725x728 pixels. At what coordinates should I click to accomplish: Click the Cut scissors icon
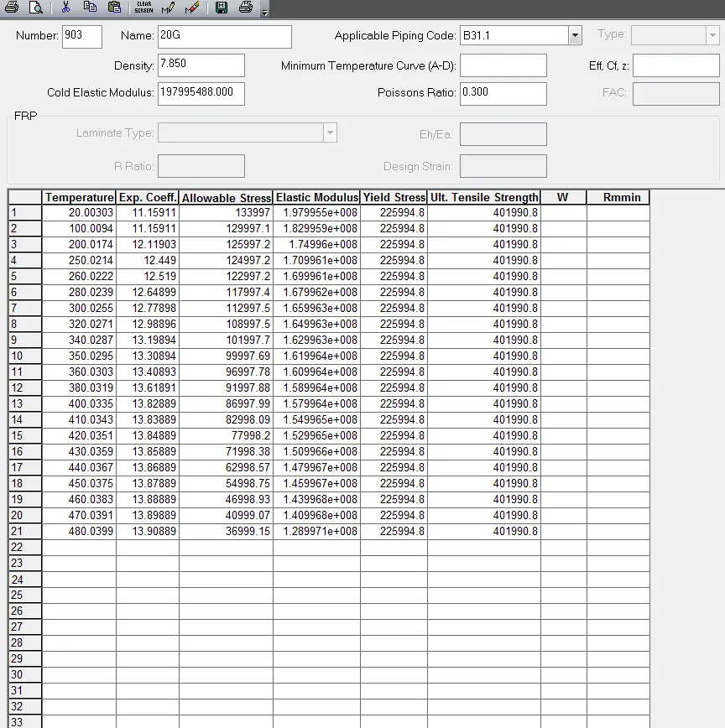(66, 8)
